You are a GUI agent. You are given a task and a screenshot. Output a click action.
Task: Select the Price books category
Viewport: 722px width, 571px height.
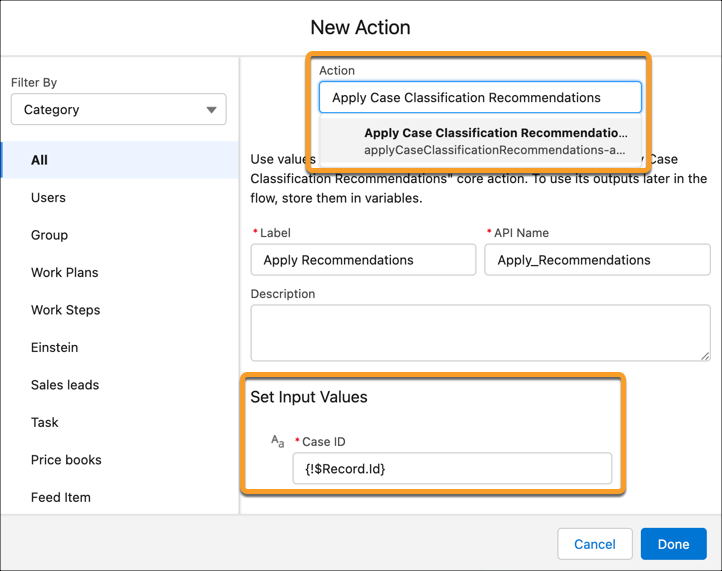tap(66, 460)
